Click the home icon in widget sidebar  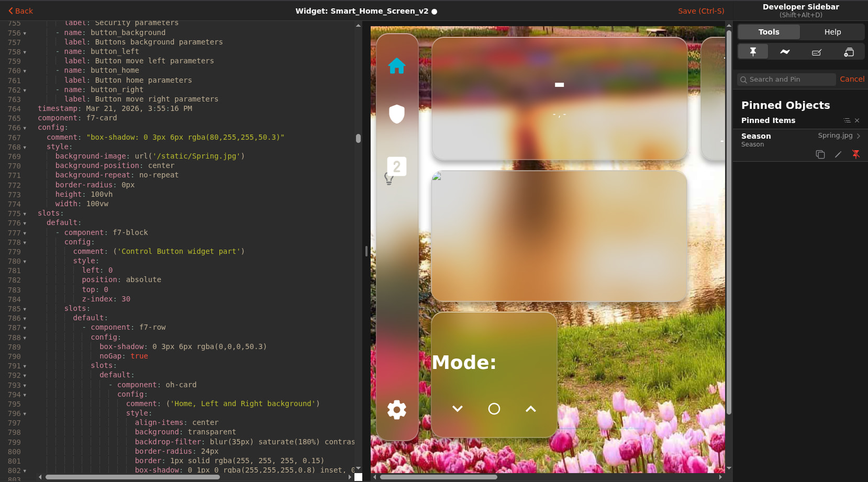coord(396,66)
